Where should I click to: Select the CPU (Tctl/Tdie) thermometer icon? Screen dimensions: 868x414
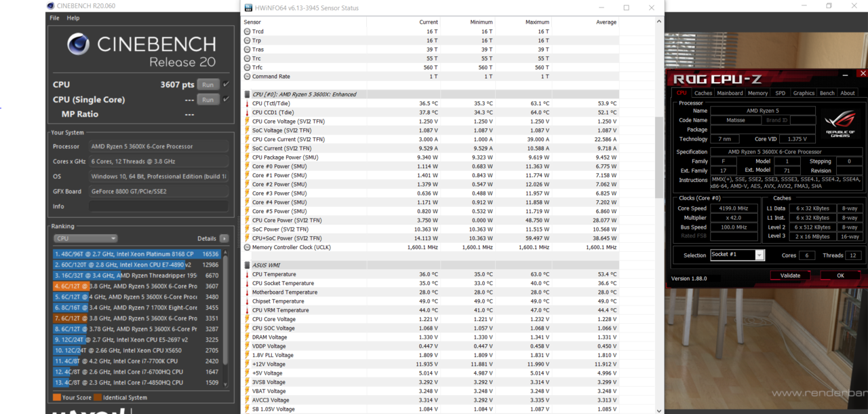247,104
